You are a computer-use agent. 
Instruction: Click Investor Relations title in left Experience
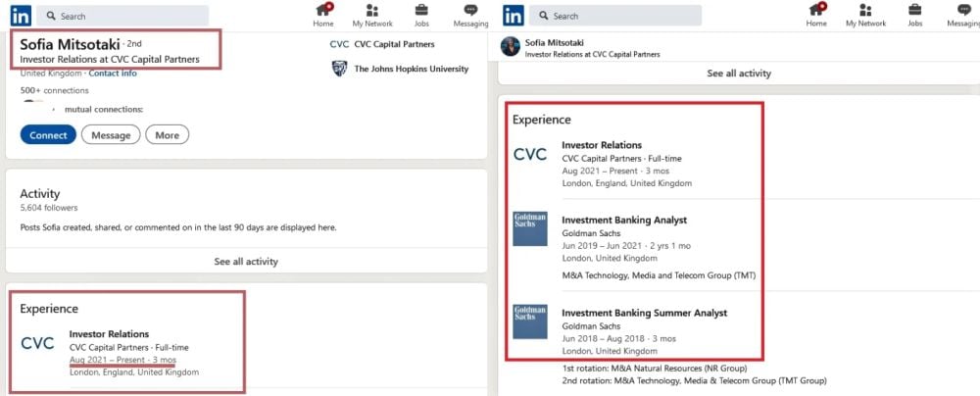point(110,334)
